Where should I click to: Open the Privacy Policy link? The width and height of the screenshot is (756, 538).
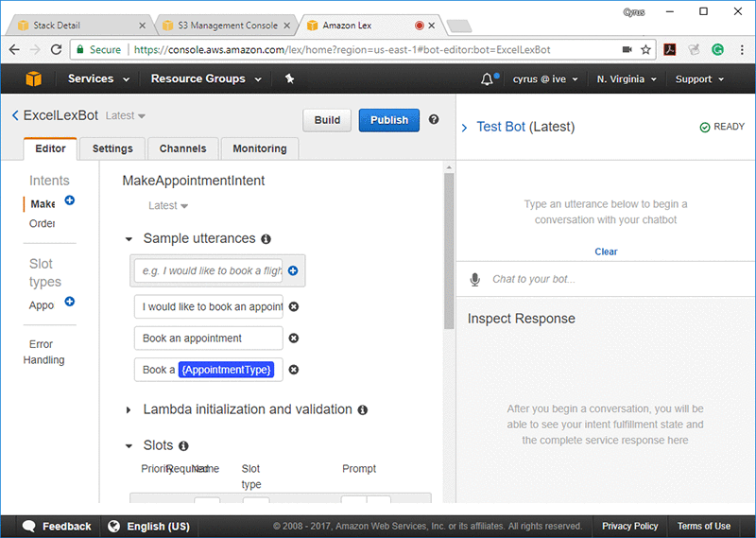tap(629, 526)
